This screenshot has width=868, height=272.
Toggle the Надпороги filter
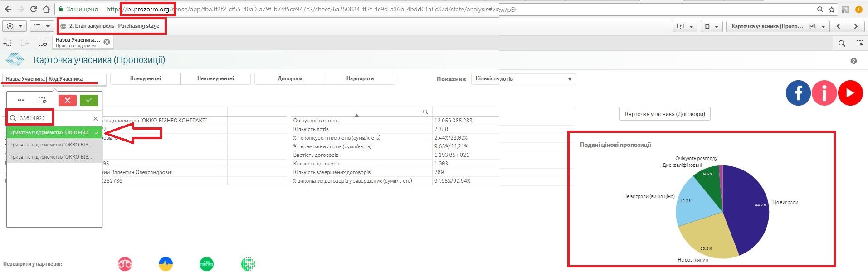click(360, 78)
